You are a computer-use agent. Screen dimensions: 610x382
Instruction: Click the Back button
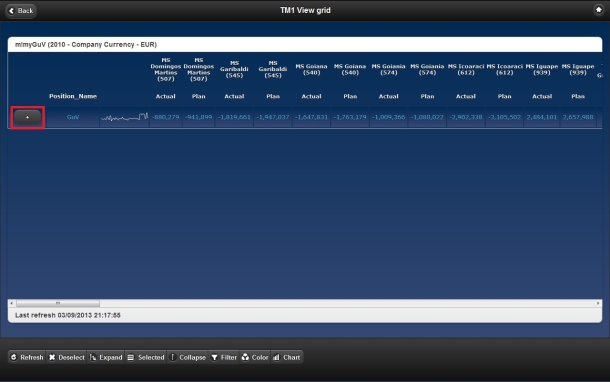click(x=21, y=11)
